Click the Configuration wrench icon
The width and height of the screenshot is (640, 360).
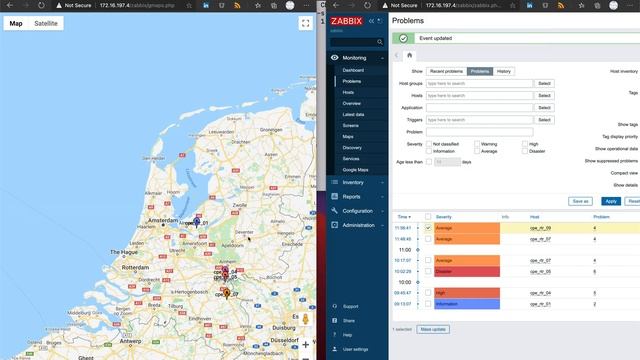pyautogui.click(x=335, y=211)
